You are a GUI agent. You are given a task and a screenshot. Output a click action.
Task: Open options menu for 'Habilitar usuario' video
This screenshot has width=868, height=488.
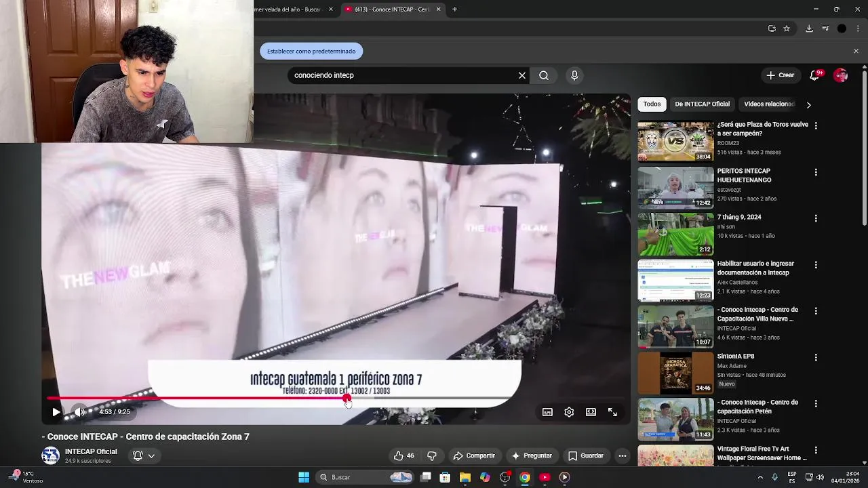(816, 264)
